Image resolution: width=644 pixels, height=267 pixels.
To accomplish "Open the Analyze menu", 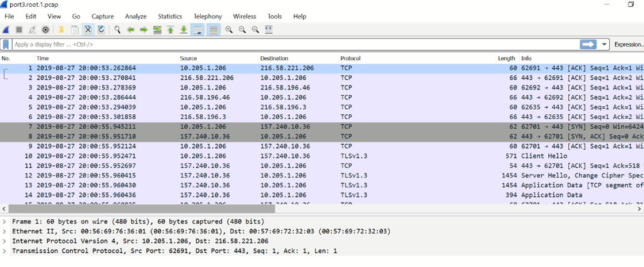I will point(135,17).
